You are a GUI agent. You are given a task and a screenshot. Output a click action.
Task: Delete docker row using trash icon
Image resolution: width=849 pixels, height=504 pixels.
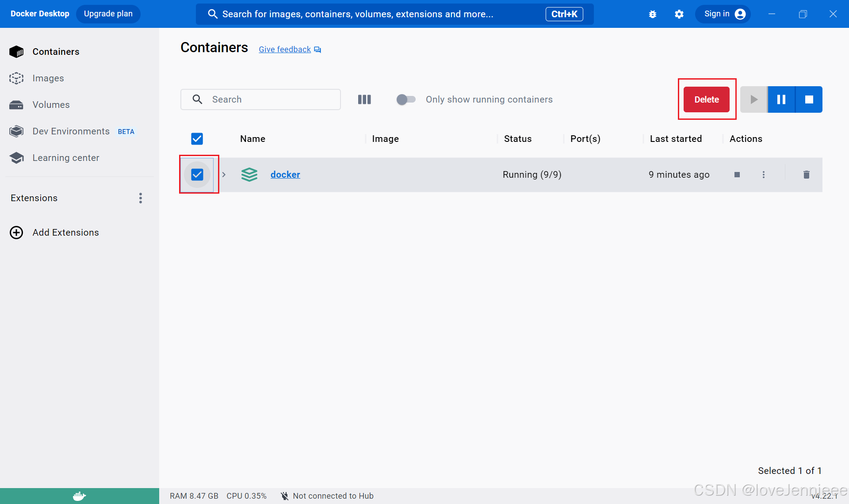click(806, 175)
